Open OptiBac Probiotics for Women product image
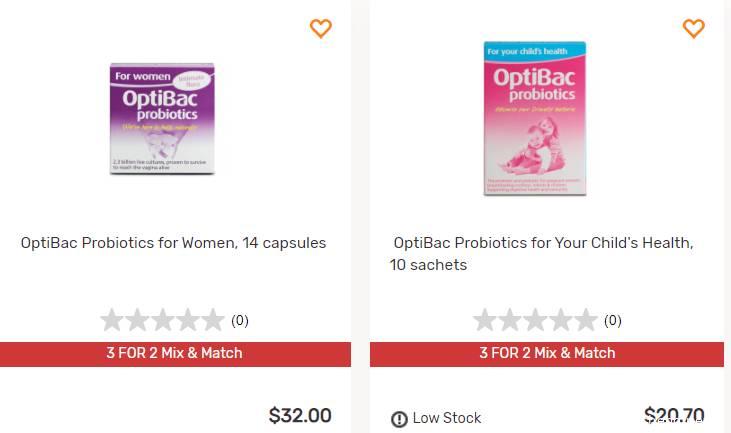731x433 pixels. (162, 118)
